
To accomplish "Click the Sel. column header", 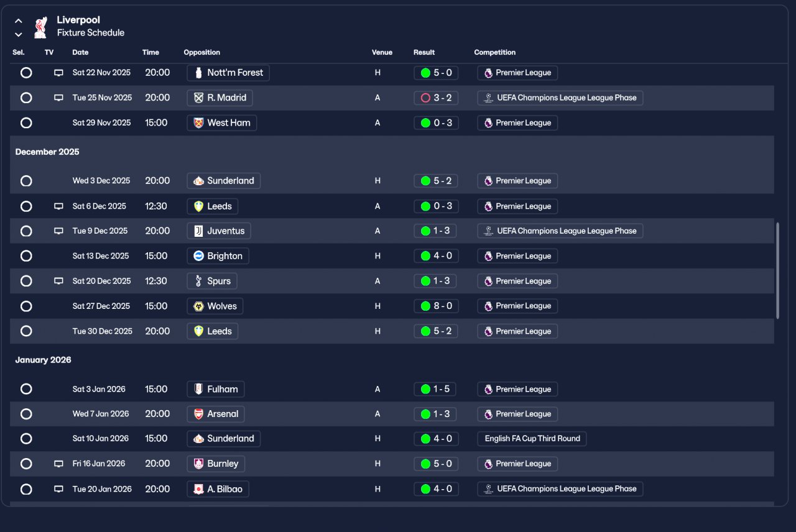I will [19, 52].
